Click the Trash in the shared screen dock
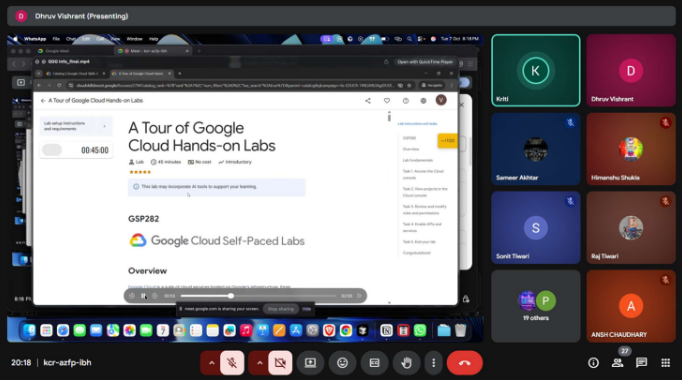Screen dimensions: 682x380 461,331
